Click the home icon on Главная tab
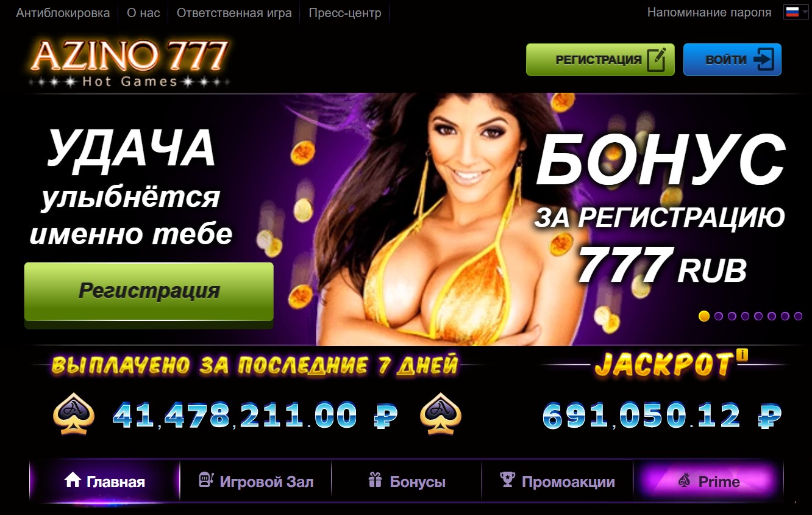This screenshot has height=515, width=812. coord(73,481)
